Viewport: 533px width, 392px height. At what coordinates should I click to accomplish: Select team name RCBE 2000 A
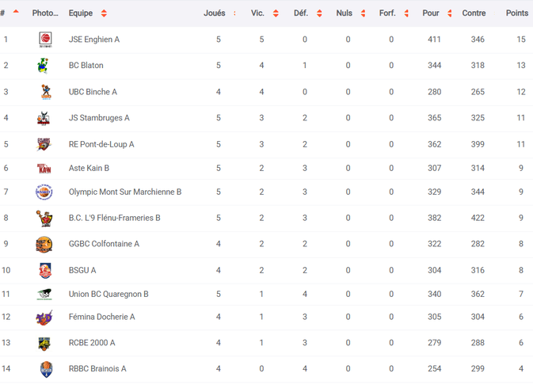[92, 343]
